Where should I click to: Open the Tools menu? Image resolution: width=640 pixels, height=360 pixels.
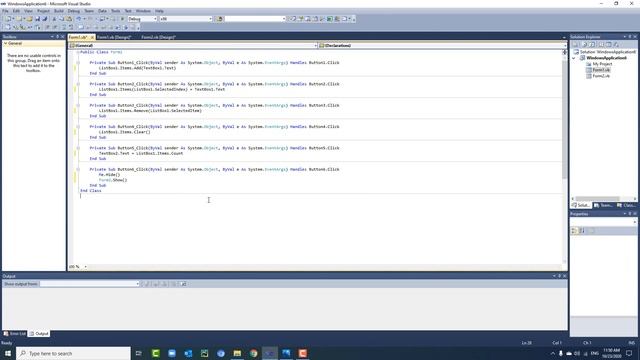point(116,11)
